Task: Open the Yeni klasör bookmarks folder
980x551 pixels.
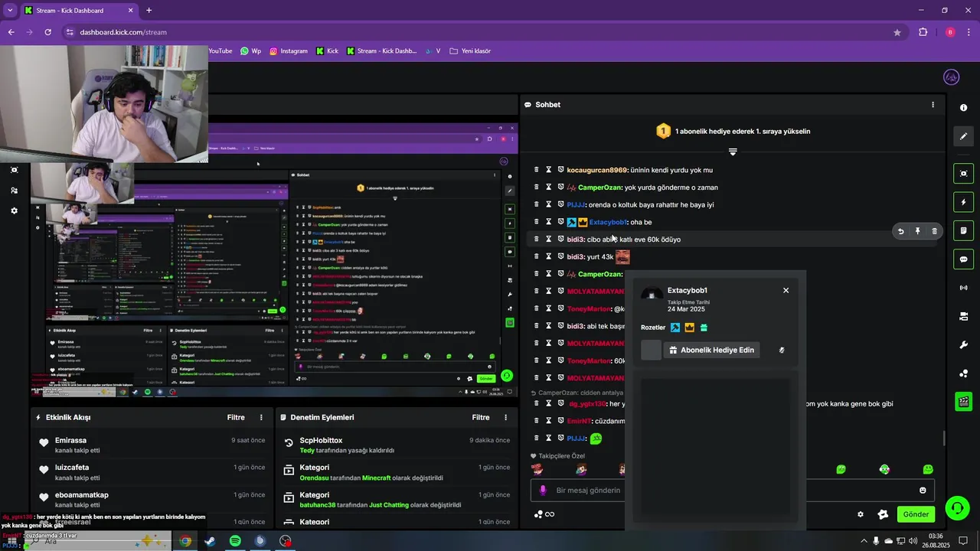Action: (470, 51)
